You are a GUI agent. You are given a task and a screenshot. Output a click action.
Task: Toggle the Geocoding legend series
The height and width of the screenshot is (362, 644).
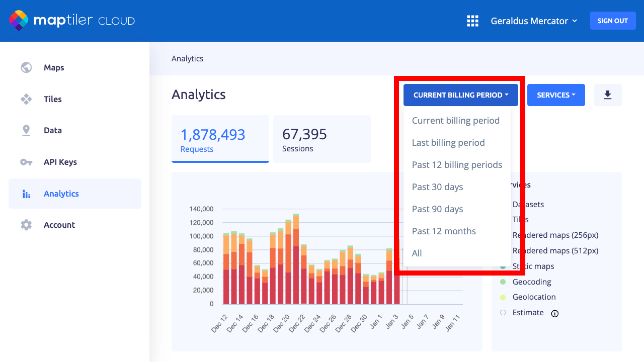pos(531,282)
